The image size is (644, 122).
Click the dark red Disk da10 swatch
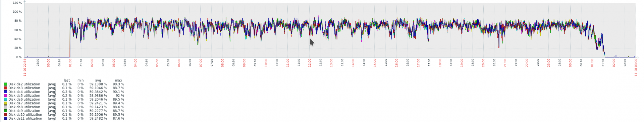[x=5, y=115]
